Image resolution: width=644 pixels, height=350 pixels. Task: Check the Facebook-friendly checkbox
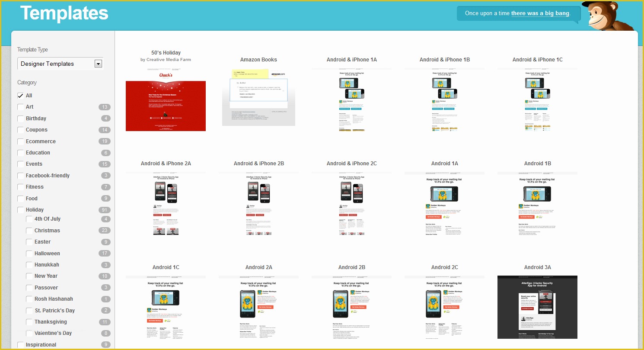(20, 176)
